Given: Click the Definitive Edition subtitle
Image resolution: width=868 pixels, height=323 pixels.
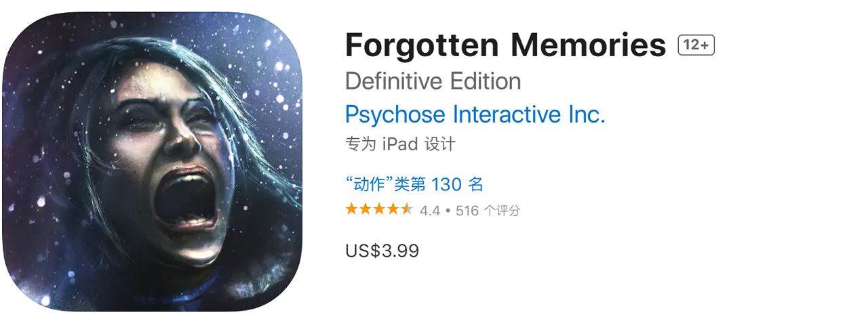Looking at the screenshot, I should [x=433, y=81].
